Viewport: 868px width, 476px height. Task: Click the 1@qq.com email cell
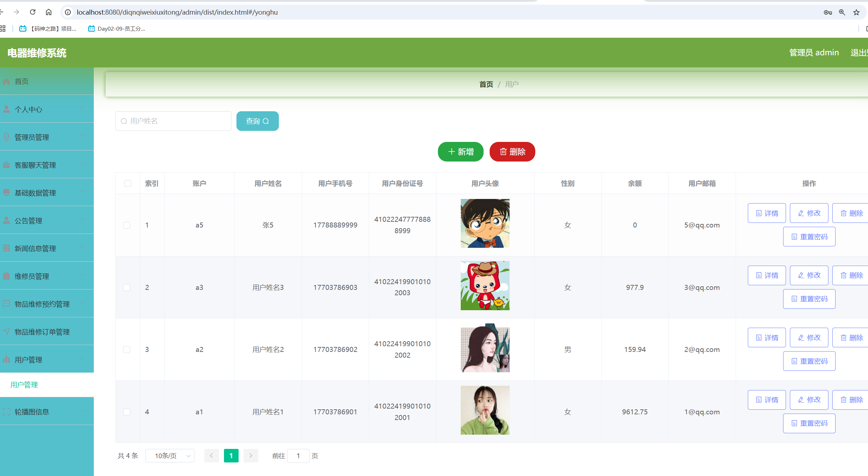pos(702,412)
